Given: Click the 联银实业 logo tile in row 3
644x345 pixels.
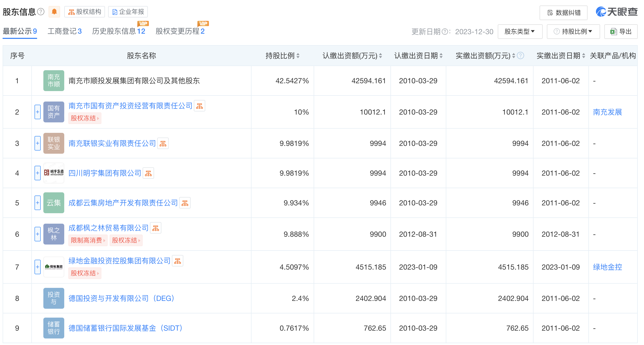Looking at the screenshot, I should [x=54, y=143].
